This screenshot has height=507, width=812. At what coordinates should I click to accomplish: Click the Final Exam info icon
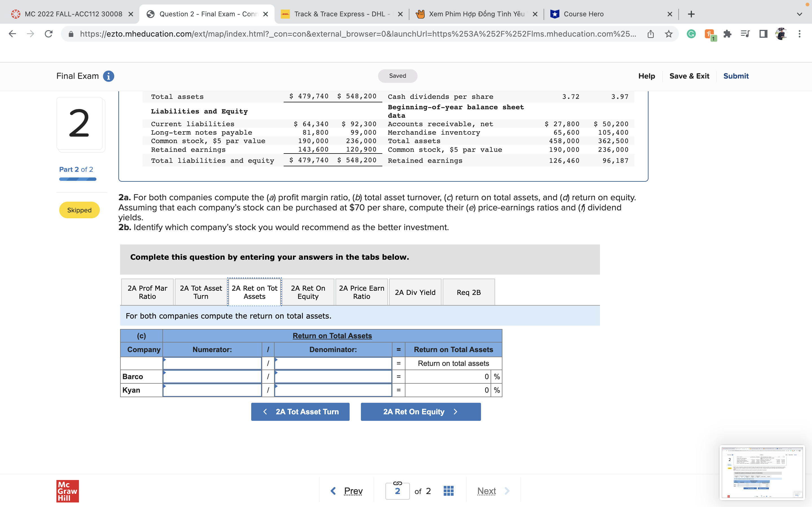click(108, 76)
